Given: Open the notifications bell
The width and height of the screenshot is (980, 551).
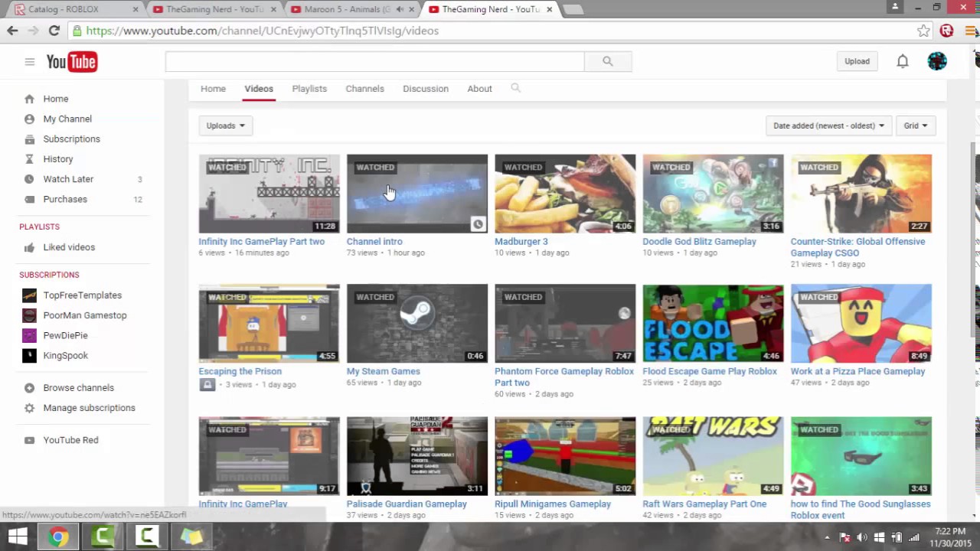Looking at the screenshot, I should coord(903,61).
